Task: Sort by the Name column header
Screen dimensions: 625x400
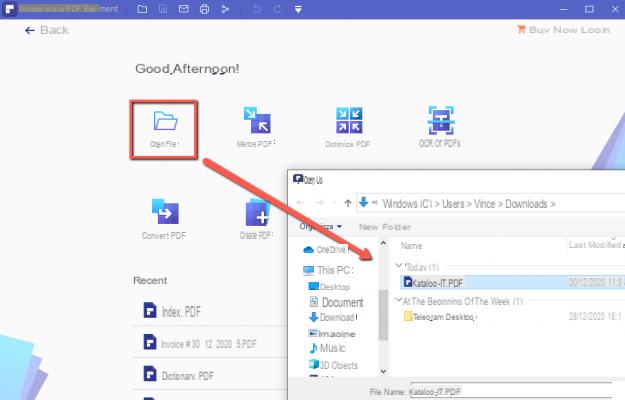Action: click(x=411, y=246)
